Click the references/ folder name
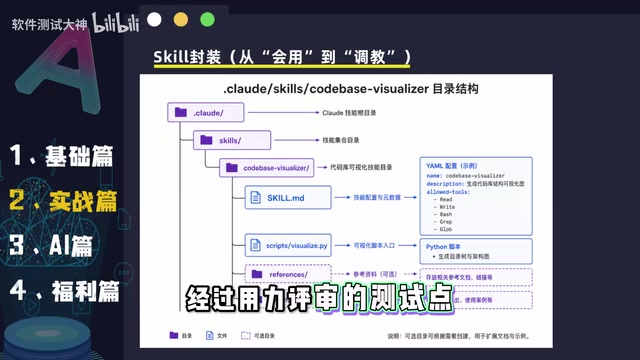640x360 pixels. 289,274
